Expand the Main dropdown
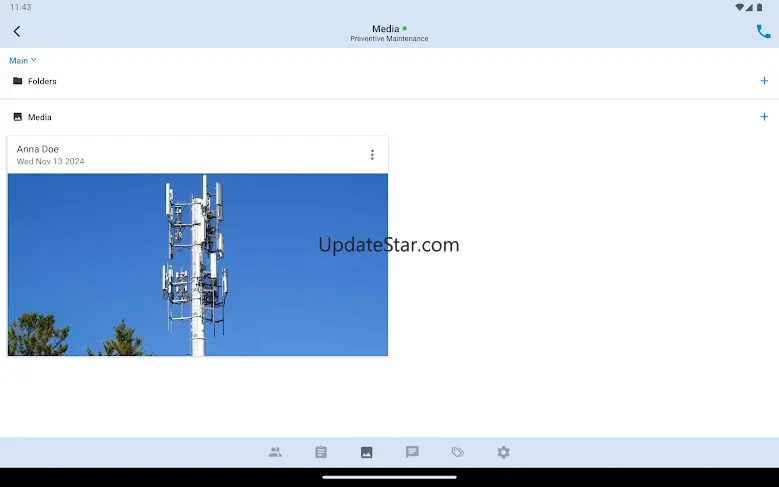 point(23,60)
